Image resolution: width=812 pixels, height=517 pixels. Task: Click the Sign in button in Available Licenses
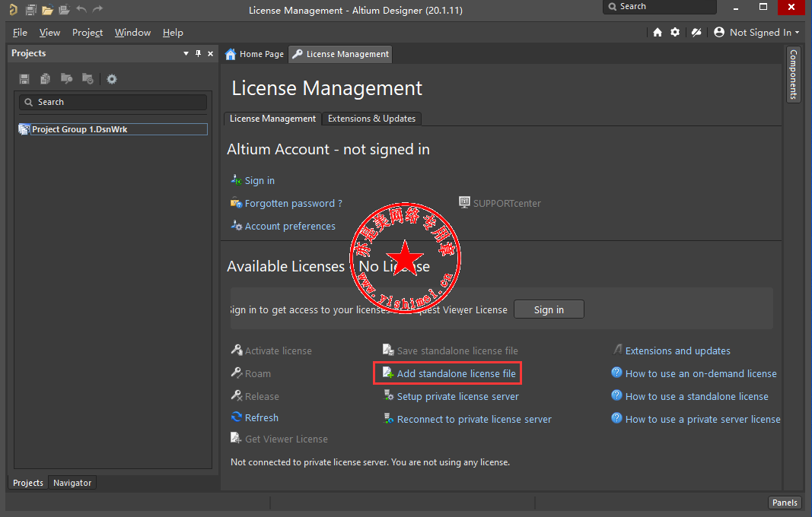click(549, 309)
